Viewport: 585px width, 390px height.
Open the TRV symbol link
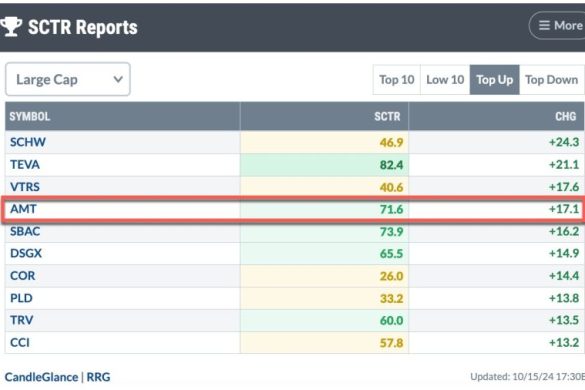[x=22, y=320]
